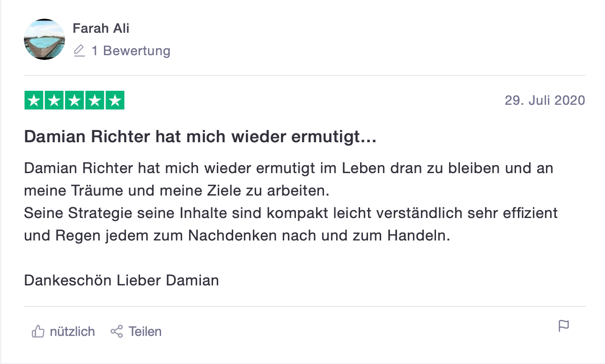
Task: Click the flag icon to report the review
Action: (x=564, y=326)
